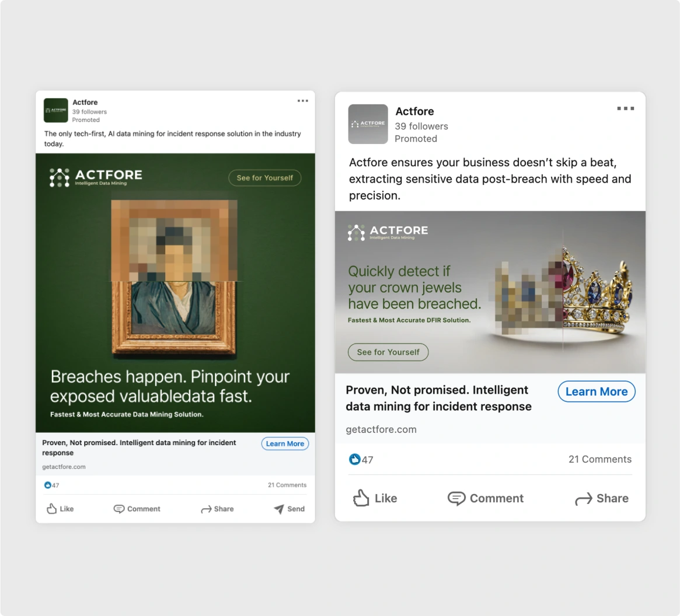The image size is (680, 616).
Task: Click the Share arrow icon on right post
Action: [x=583, y=499]
